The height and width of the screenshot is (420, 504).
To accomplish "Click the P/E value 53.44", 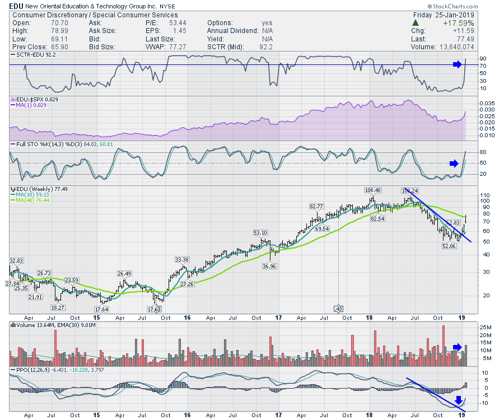I will click(x=178, y=23).
